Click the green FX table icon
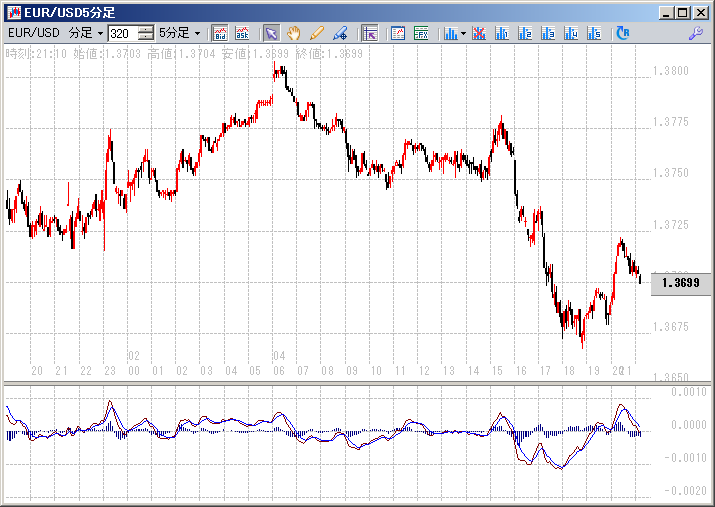Image resolution: width=715 pixels, height=507 pixels. click(421, 33)
